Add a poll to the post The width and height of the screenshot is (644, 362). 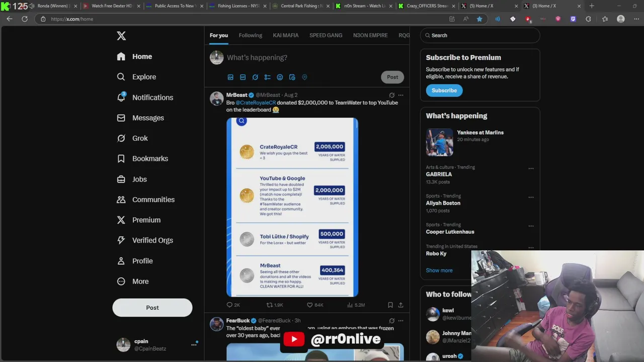coord(267,77)
